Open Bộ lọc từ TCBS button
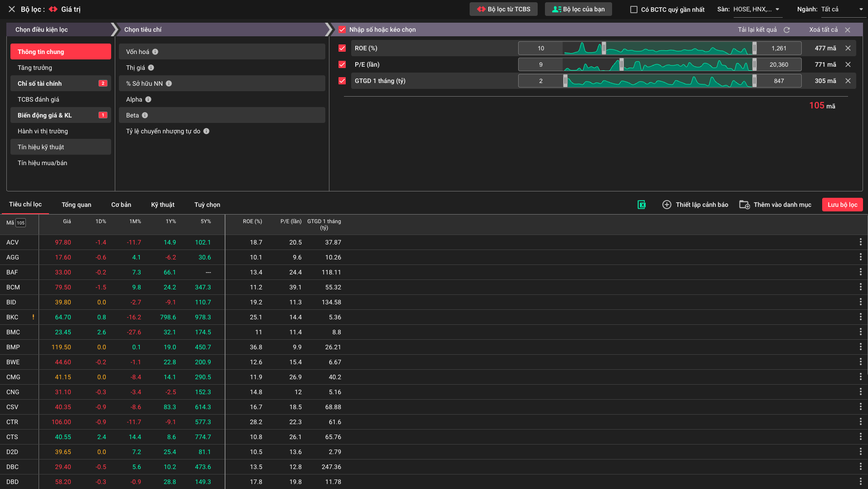The image size is (868, 489). coord(503,9)
